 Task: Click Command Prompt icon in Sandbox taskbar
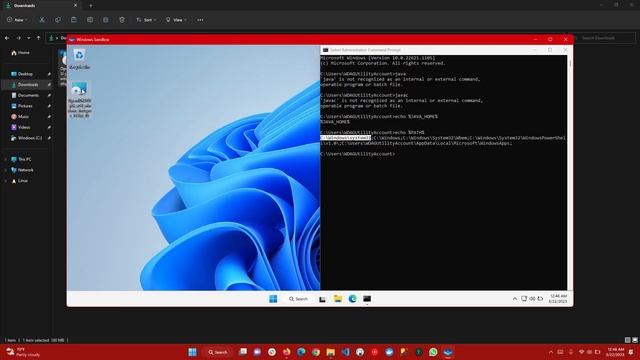pyautogui.click(x=367, y=299)
